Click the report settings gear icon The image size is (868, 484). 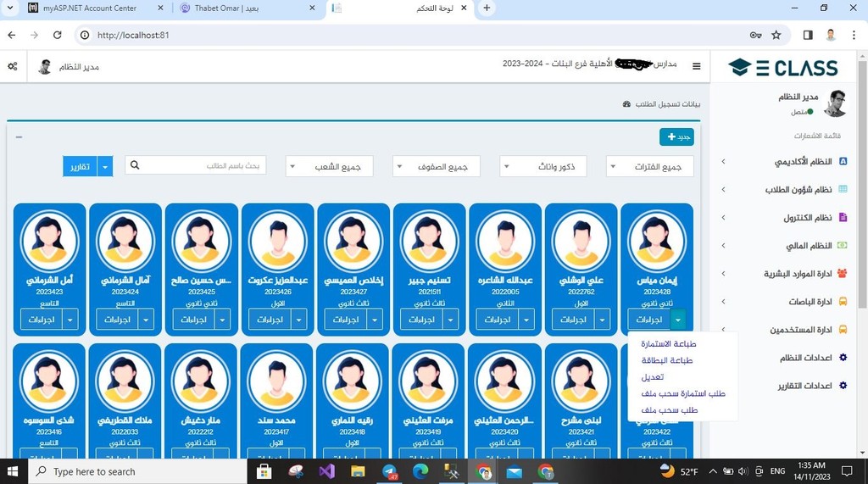(x=843, y=386)
